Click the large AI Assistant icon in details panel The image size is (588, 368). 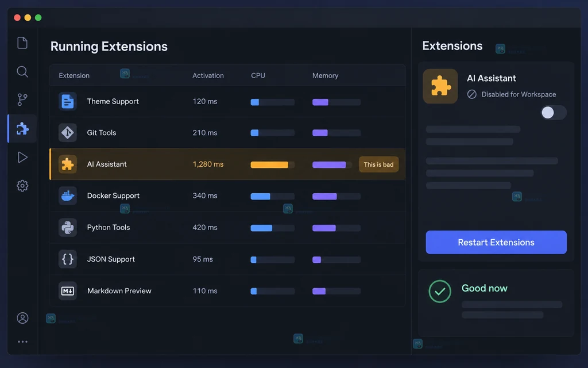coord(440,86)
